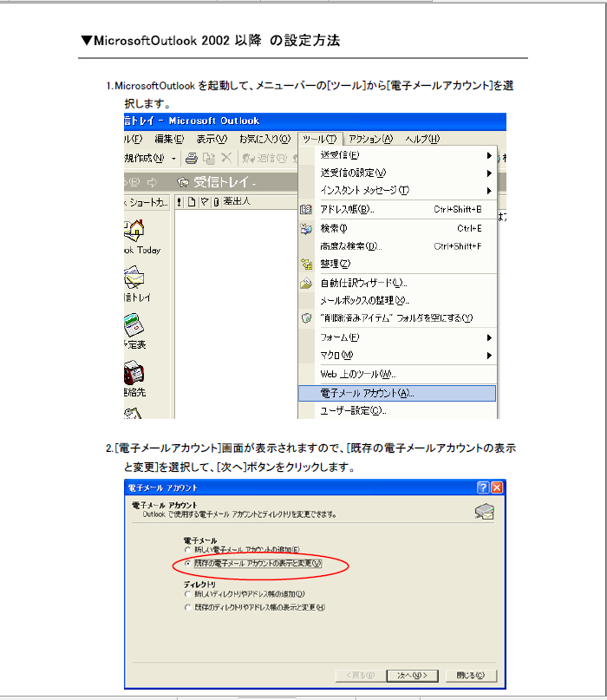Click the 返信(R) reply toolbar button
Viewport: 607px width, 700px height.
[x=264, y=158]
